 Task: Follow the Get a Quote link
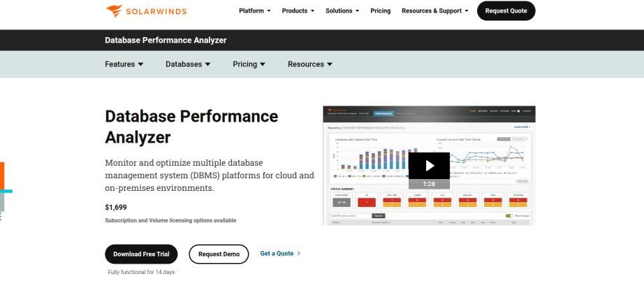point(280,254)
